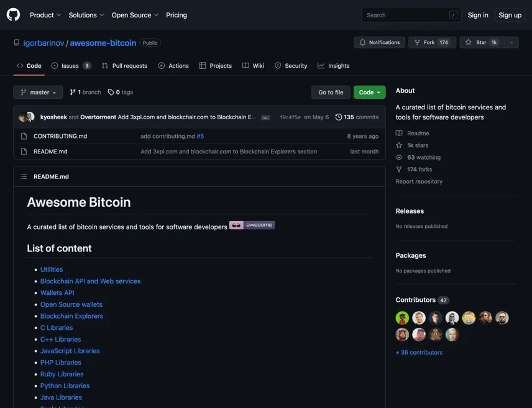View the 135 commits history
Viewport: 532px width, 408px height.
[x=357, y=117]
